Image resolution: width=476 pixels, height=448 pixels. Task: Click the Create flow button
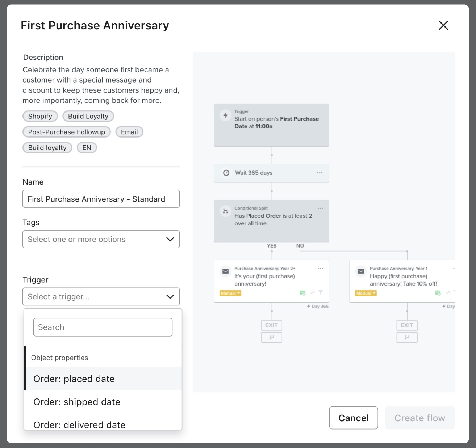(x=419, y=418)
